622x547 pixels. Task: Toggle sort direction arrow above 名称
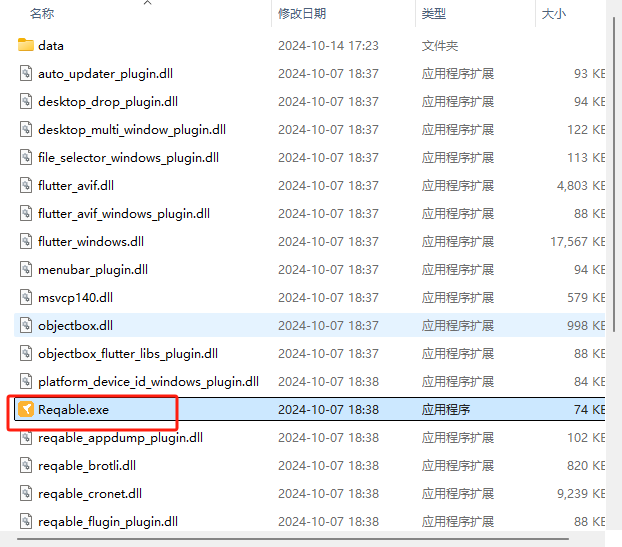[148, 3]
